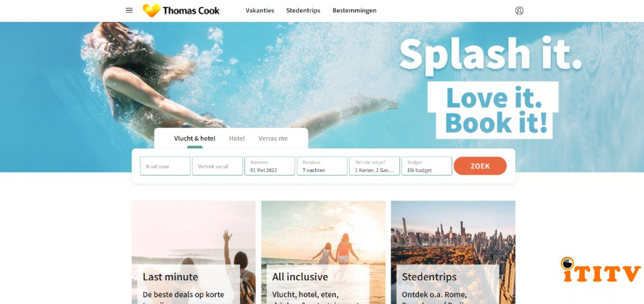Image resolution: width=644 pixels, height=304 pixels.
Task: Open the hamburger menu icon
Action: click(129, 10)
